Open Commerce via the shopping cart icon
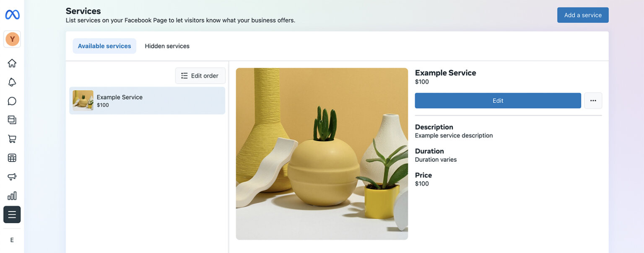 coord(12,138)
